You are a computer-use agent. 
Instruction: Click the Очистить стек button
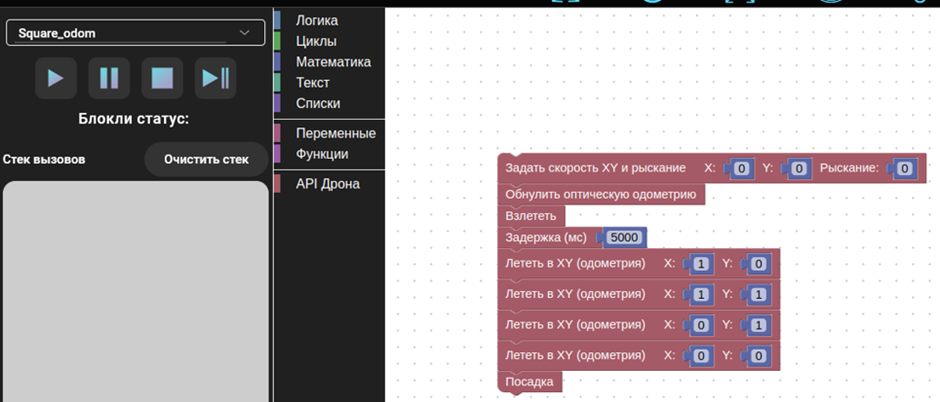pos(206,159)
